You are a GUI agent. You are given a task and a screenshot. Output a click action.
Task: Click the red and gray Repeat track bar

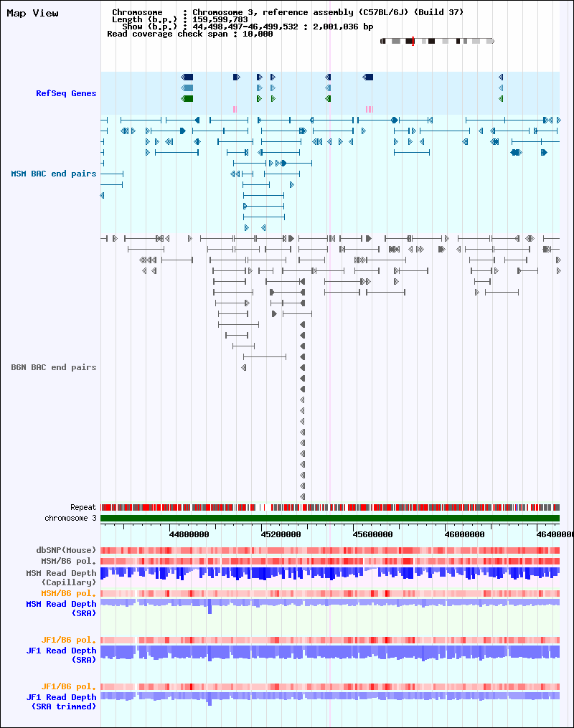tap(330, 508)
